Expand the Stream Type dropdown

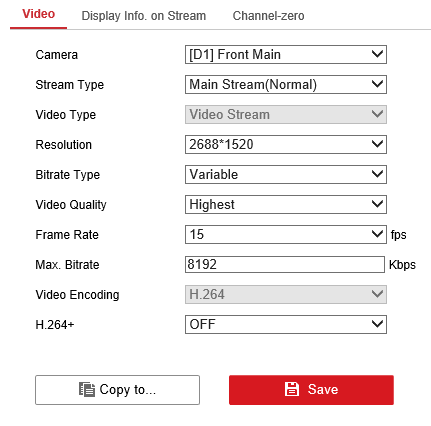(286, 84)
